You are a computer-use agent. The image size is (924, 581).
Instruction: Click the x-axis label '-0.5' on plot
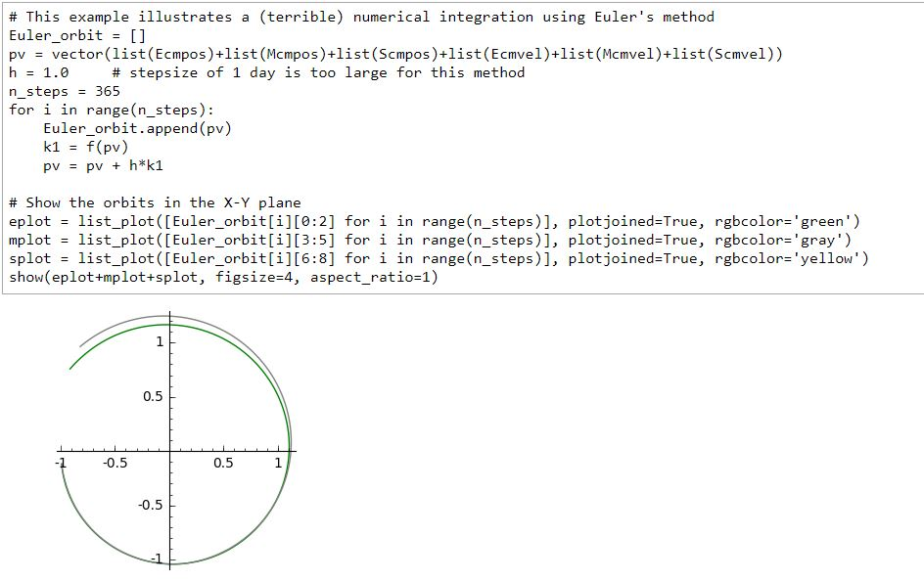pyautogui.click(x=115, y=464)
